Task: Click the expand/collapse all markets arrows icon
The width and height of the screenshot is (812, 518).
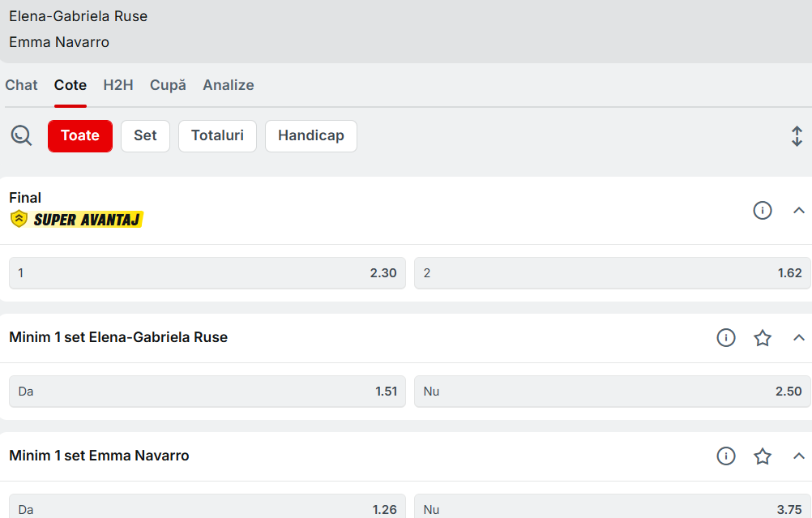Action: point(797,136)
